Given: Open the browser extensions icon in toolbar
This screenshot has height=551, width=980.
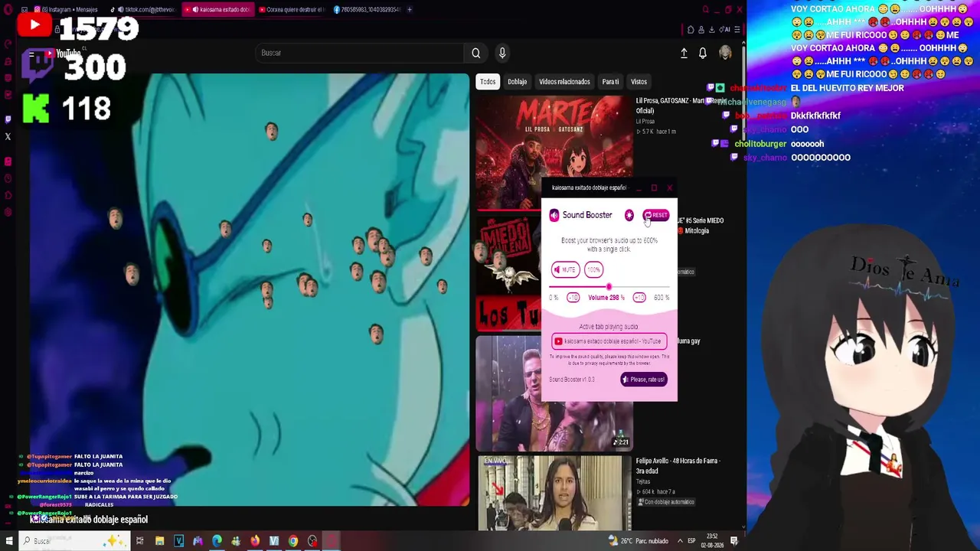Looking at the screenshot, I should tap(691, 30).
